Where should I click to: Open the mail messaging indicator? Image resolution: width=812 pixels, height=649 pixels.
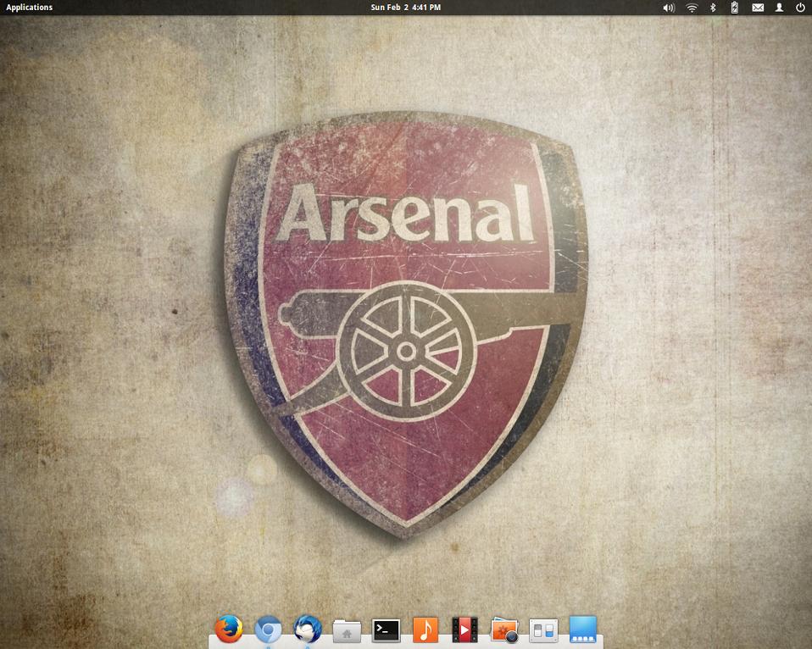pyautogui.click(x=758, y=8)
